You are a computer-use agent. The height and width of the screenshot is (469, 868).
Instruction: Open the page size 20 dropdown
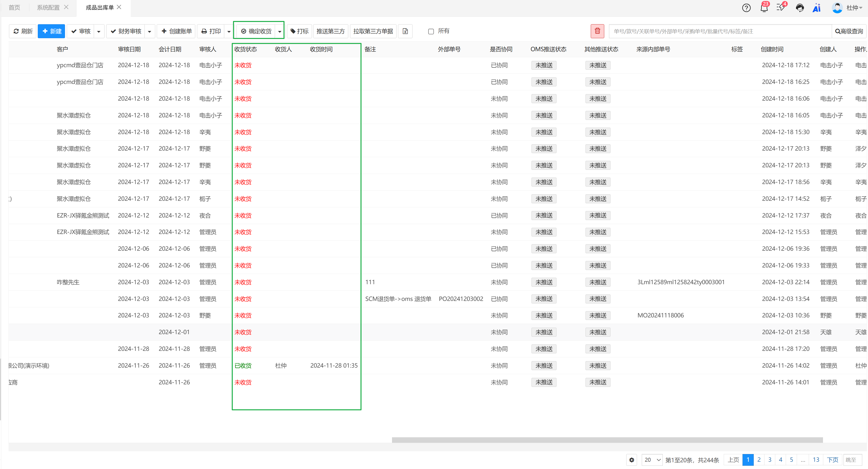pos(652,460)
